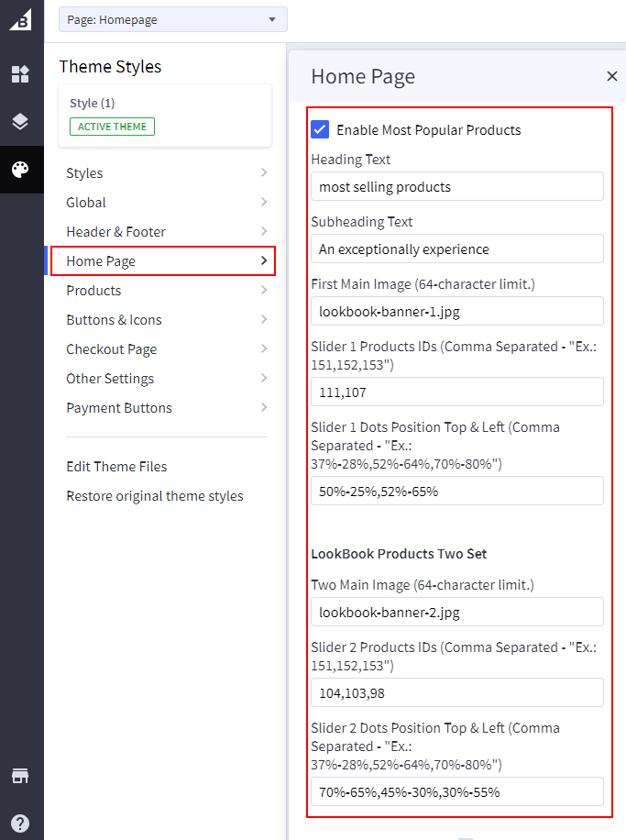The image size is (626, 840).
Task: Open the layers icon in left sidebar
Action: point(20,122)
